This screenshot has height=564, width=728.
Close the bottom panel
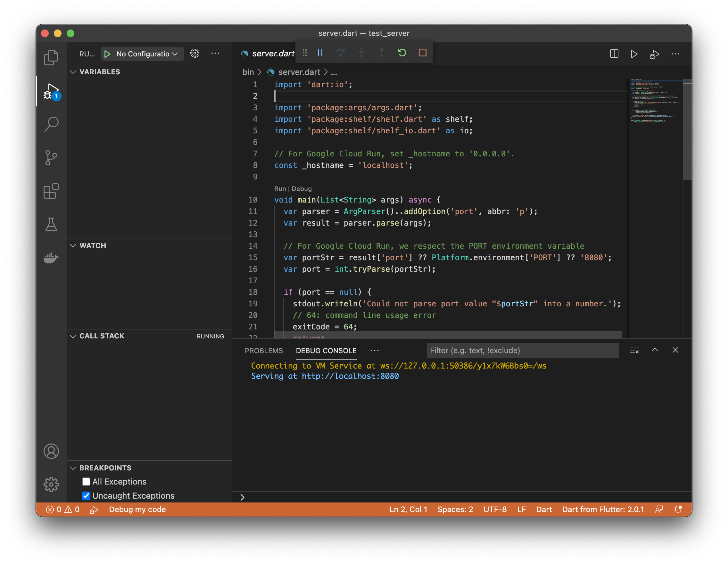point(675,350)
